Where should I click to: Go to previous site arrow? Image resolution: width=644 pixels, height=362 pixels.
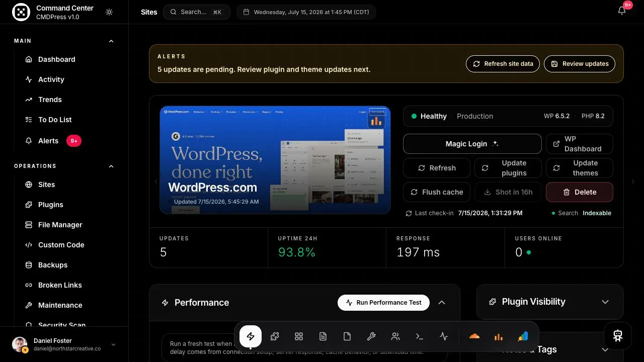pyautogui.click(x=155, y=182)
